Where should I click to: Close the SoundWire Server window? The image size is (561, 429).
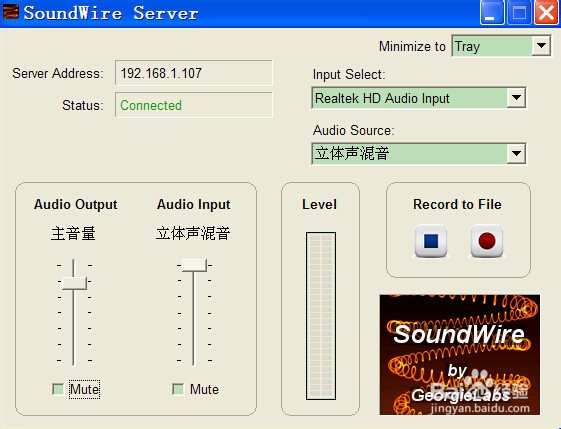[546, 13]
